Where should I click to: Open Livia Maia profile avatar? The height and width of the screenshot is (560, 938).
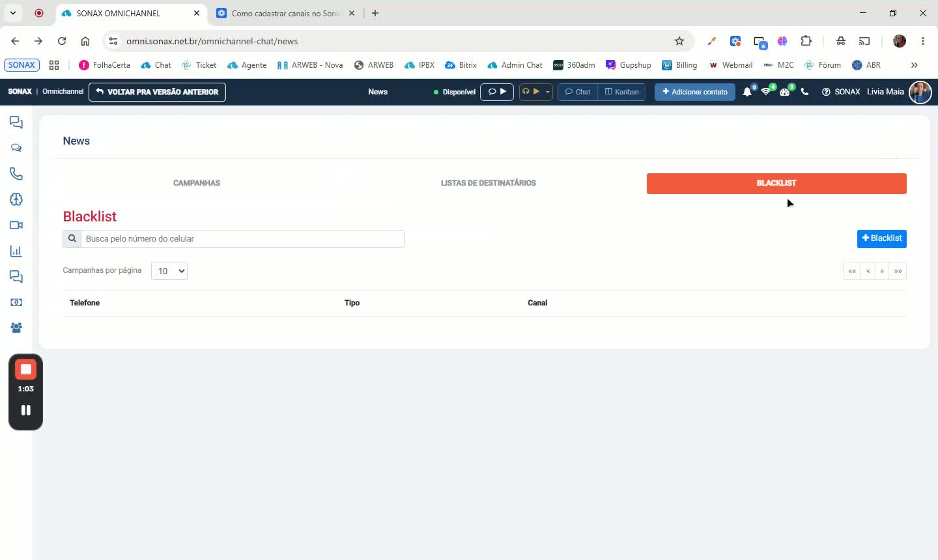pos(920,92)
